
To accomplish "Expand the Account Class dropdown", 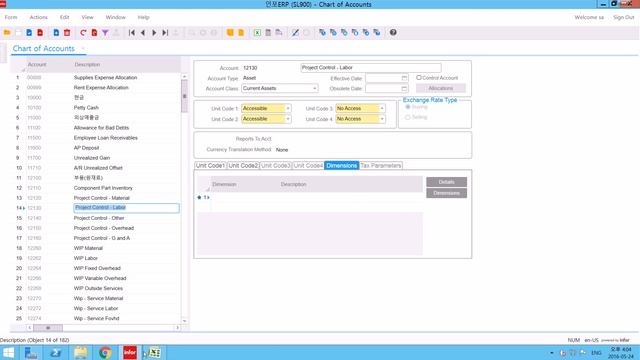I will [x=315, y=88].
